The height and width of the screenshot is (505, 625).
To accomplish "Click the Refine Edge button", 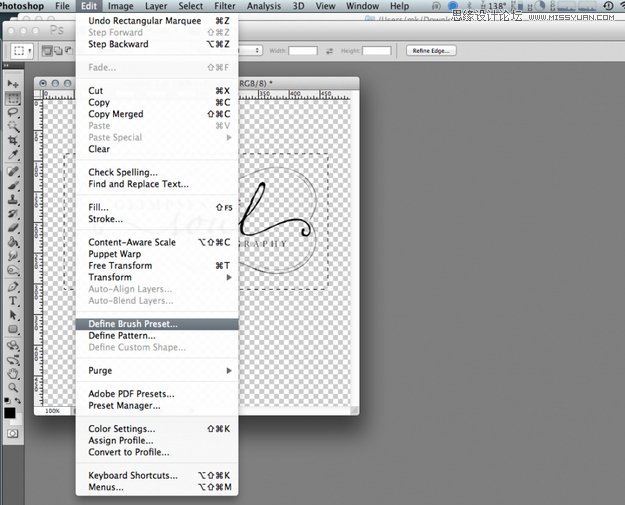I will tap(431, 51).
